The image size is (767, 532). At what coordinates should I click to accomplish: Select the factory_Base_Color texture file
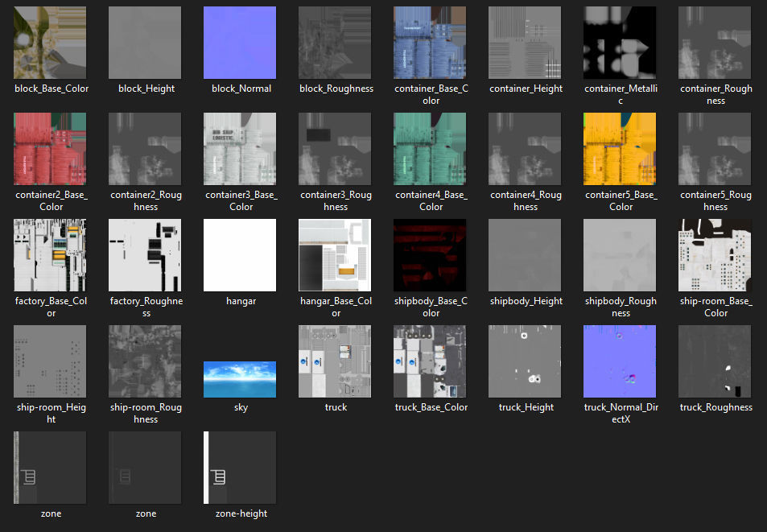tap(50, 255)
